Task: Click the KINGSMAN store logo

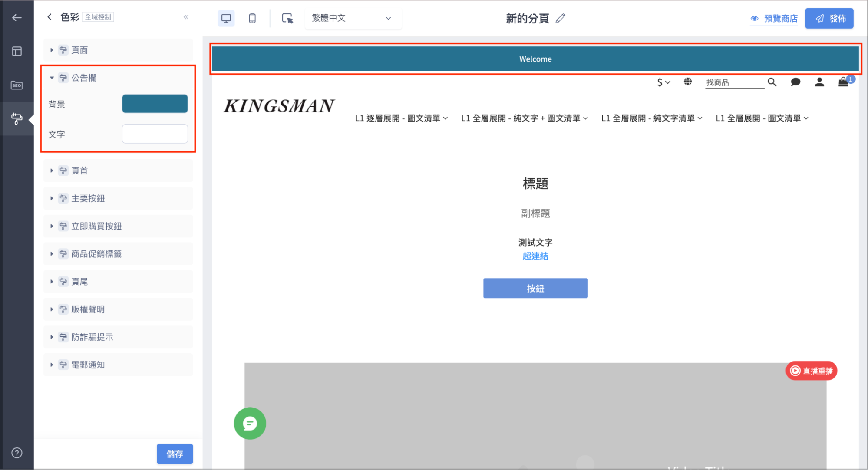Action: tap(279, 106)
